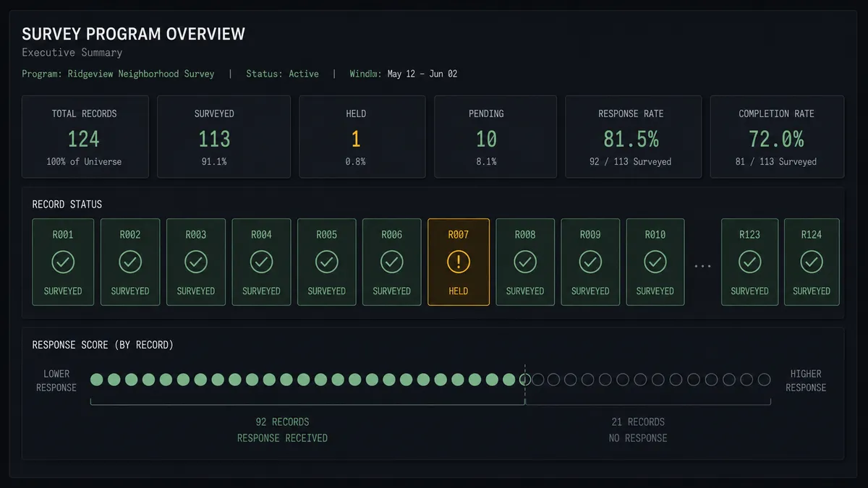Click the 'Status: Active' indicator
Viewport: 868px width, 488px height.
(x=282, y=74)
